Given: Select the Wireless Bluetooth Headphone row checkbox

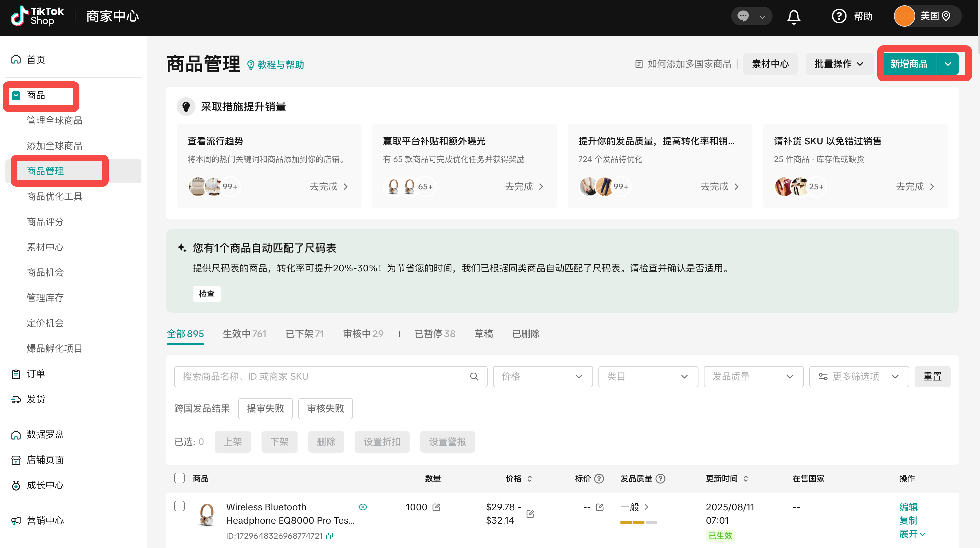Looking at the screenshot, I should [x=179, y=506].
